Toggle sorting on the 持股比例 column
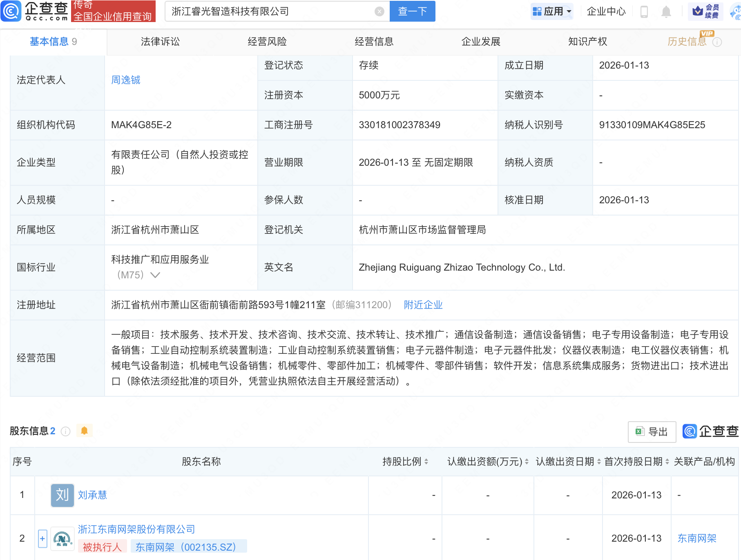This screenshot has height=560, width=741. (x=426, y=462)
